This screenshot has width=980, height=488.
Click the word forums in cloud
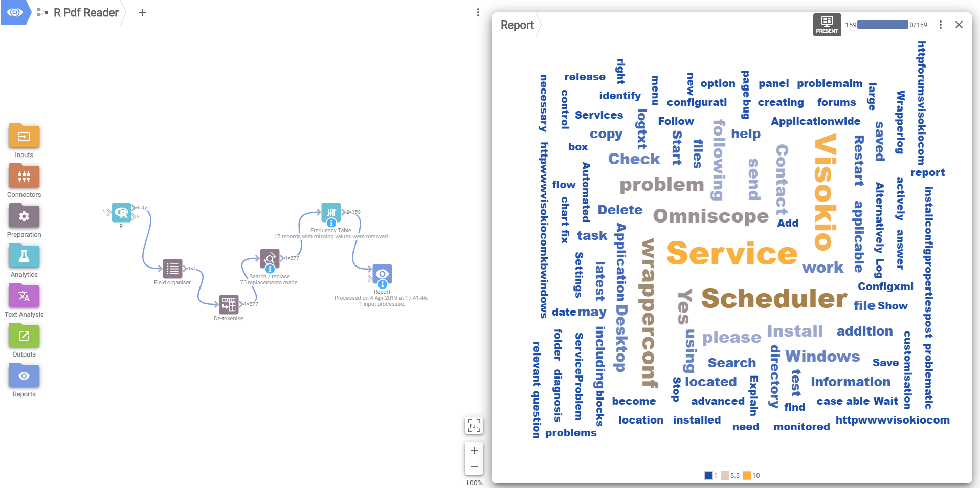coord(836,102)
